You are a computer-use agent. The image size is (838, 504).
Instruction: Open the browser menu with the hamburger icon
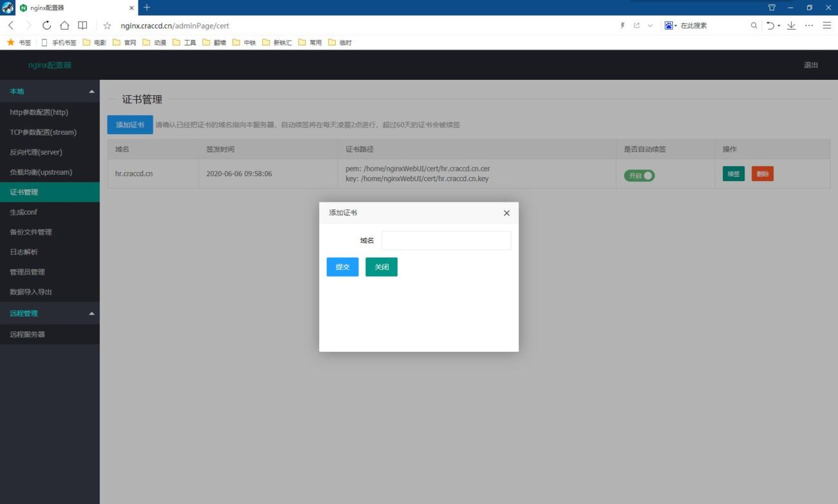click(827, 26)
